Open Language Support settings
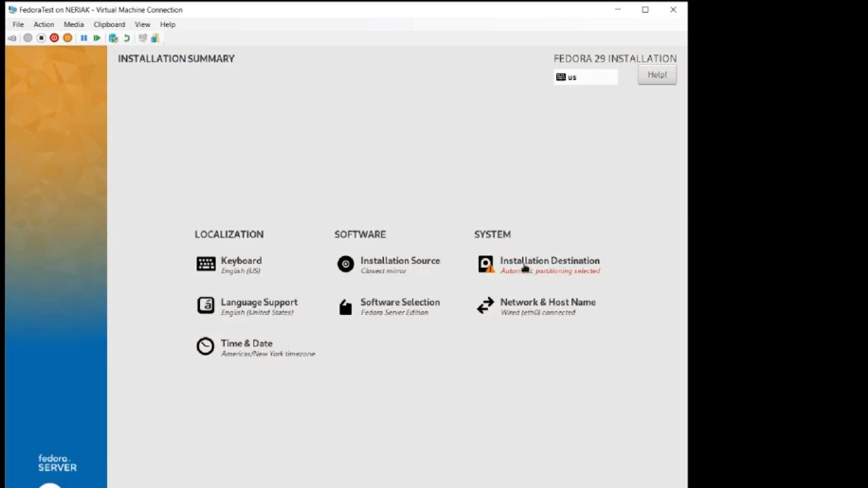The height and width of the screenshot is (488, 868). [259, 302]
